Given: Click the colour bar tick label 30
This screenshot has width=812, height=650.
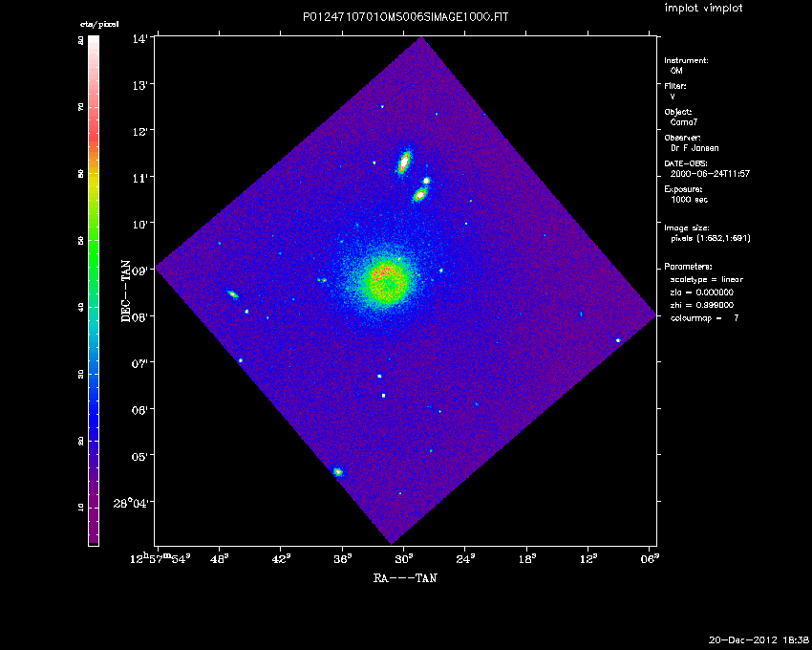Looking at the screenshot, I should [x=81, y=375].
